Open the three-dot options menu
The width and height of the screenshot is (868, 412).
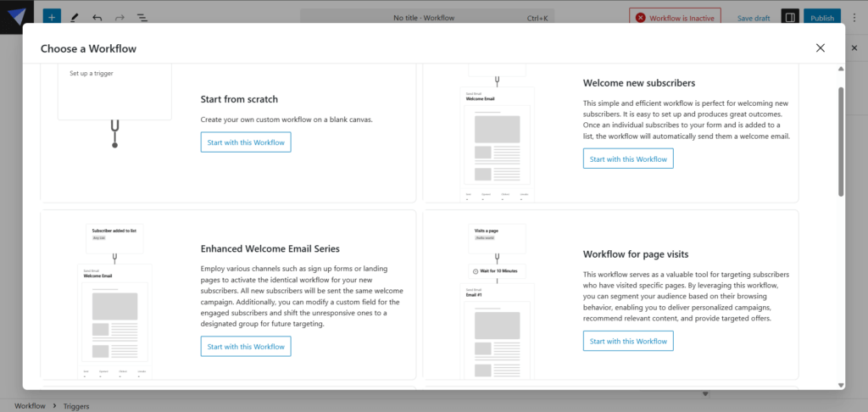tap(854, 17)
